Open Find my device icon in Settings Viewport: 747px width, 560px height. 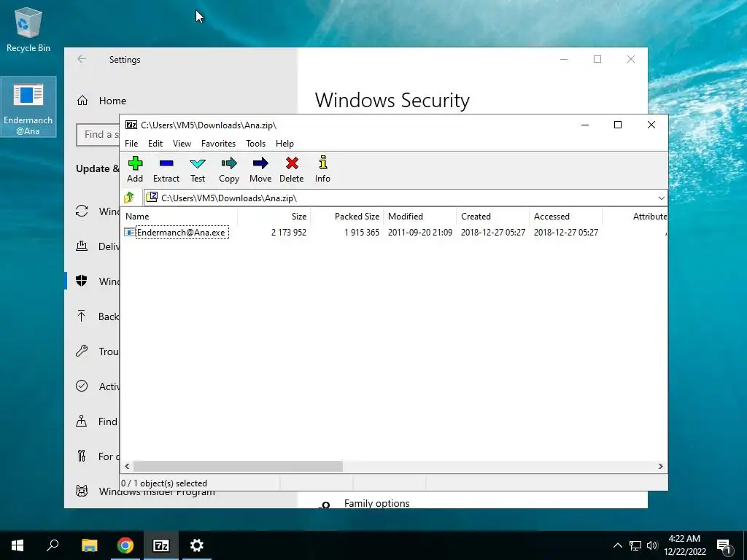[82, 421]
